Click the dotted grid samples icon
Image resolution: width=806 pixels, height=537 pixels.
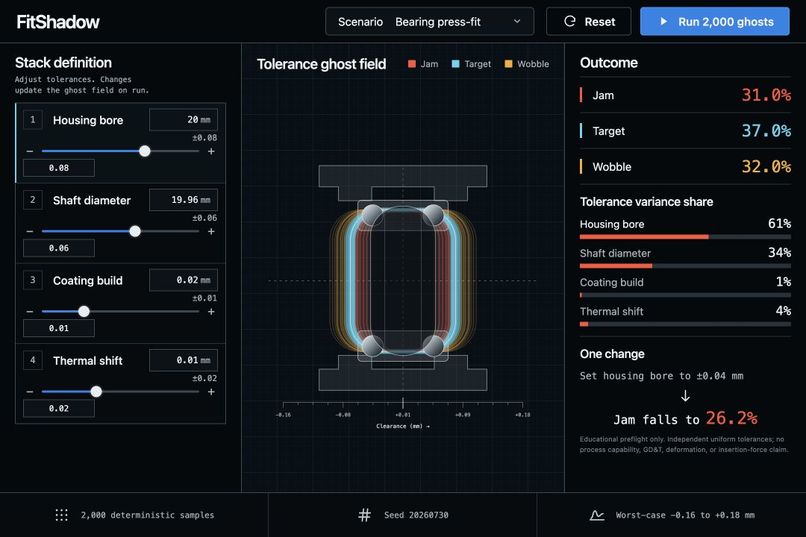click(61, 515)
